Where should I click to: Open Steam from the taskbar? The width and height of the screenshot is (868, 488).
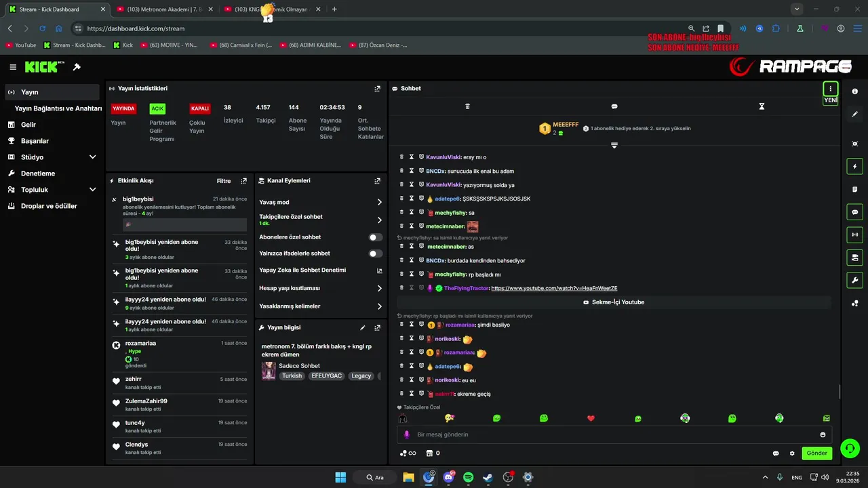click(x=488, y=477)
